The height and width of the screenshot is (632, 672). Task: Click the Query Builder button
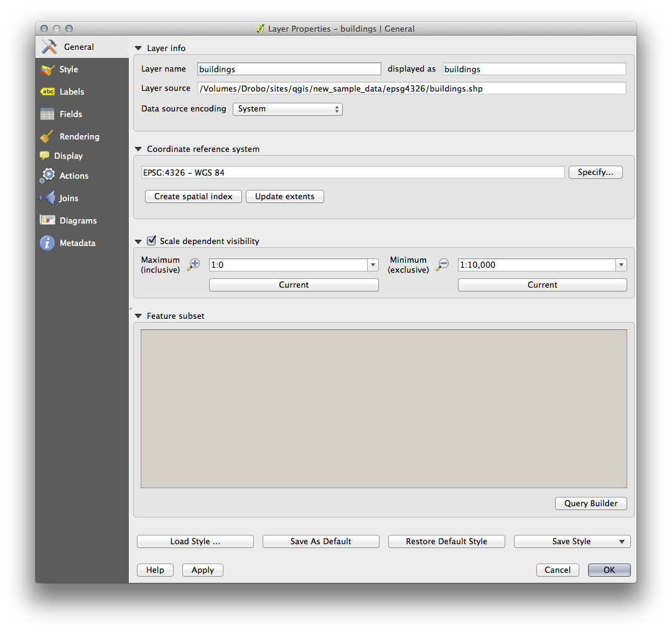590,504
